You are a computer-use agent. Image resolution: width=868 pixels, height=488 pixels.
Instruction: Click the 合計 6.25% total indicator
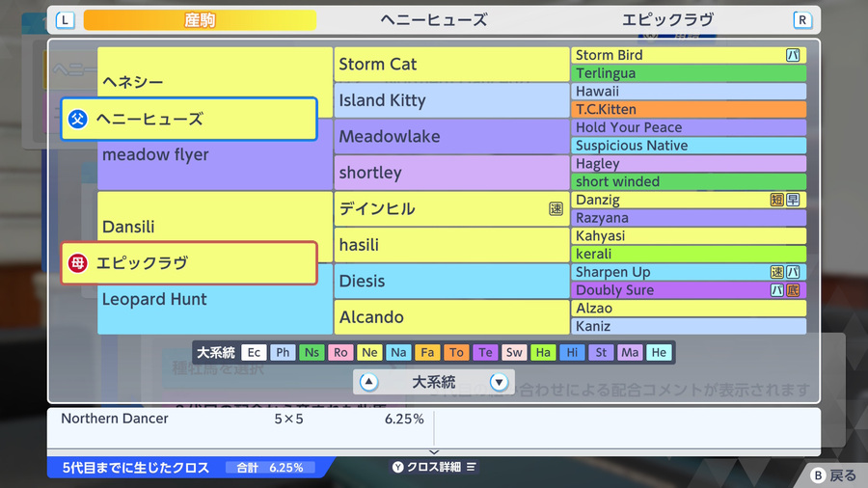click(x=270, y=468)
